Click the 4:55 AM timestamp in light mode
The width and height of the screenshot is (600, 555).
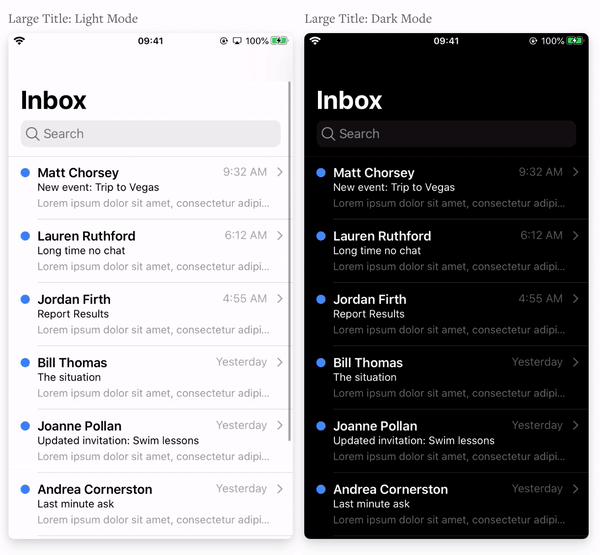[x=245, y=299]
